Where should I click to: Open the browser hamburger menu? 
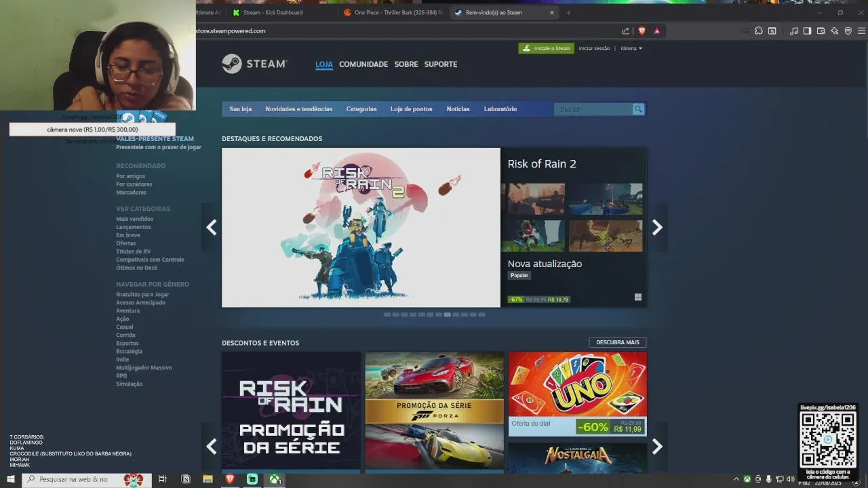[x=861, y=30]
